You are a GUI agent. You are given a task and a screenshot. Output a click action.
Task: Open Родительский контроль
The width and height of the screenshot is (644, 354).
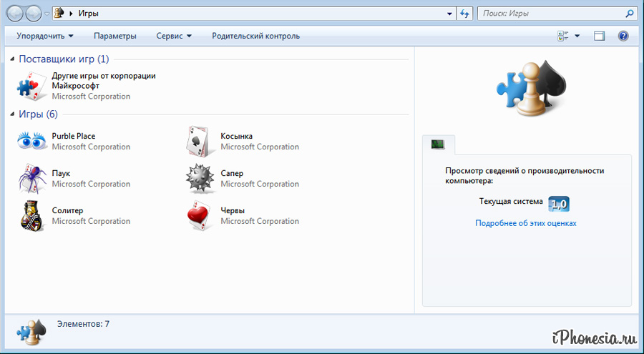(256, 36)
